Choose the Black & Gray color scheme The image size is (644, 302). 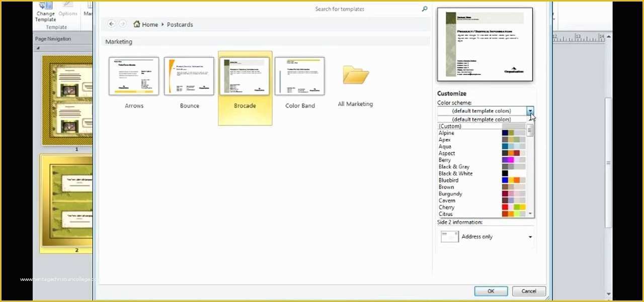tap(481, 167)
